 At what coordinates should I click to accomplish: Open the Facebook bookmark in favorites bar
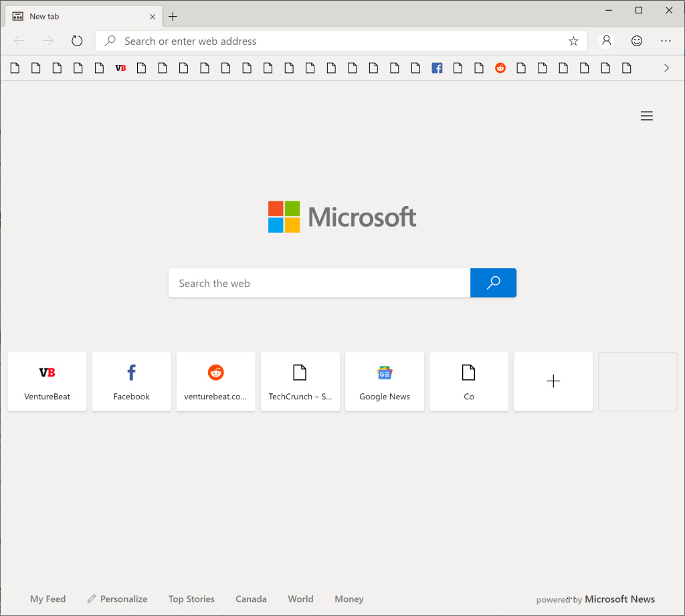[x=437, y=68]
